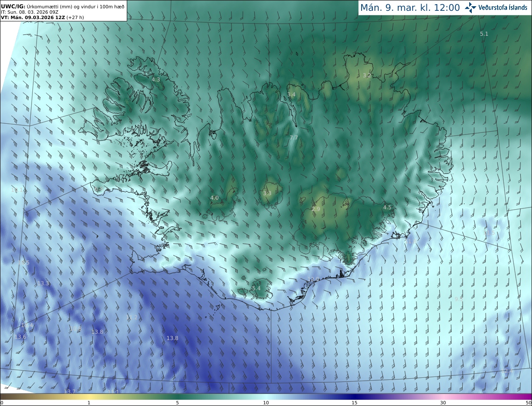The image size is (532, 406).
Task: Click the 15 tick on the color scale
Action: [x=355, y=403]
